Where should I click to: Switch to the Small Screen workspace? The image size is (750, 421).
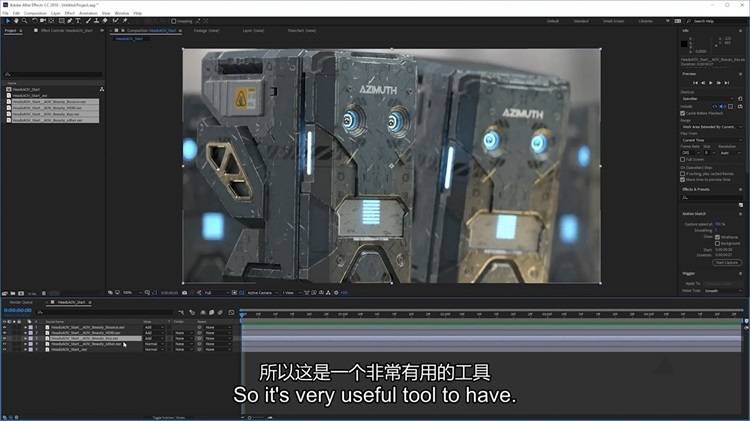point(613,21)
